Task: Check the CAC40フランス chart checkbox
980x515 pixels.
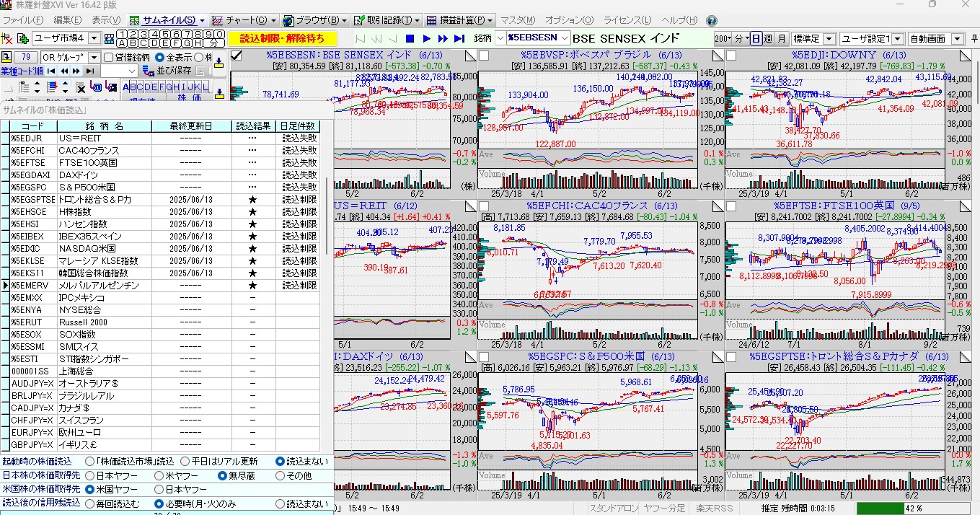Action: (x=484, y=206)
